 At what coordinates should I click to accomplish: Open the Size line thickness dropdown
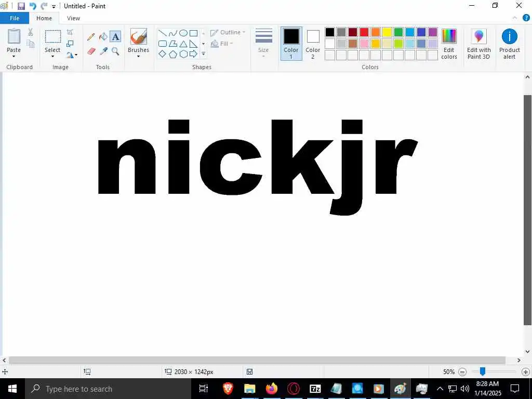tap(263, 43)
